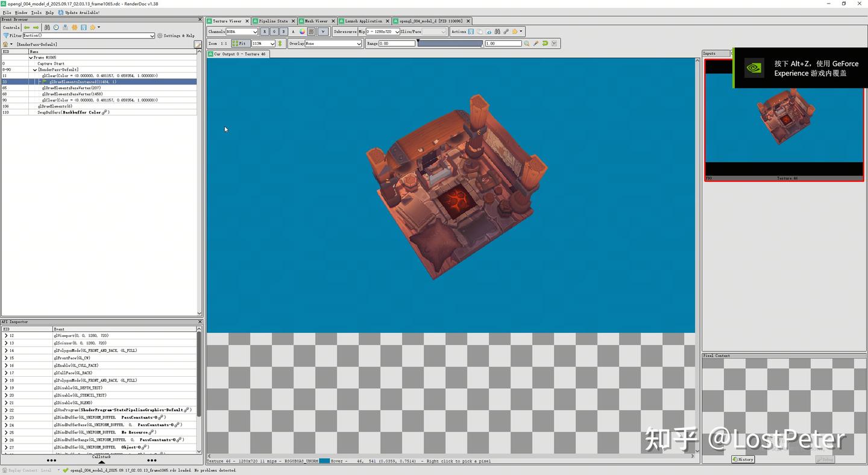Click the black point marker on range slider
Image resolution: width=868 pixels, height=475 pixels.
point(418,40)
